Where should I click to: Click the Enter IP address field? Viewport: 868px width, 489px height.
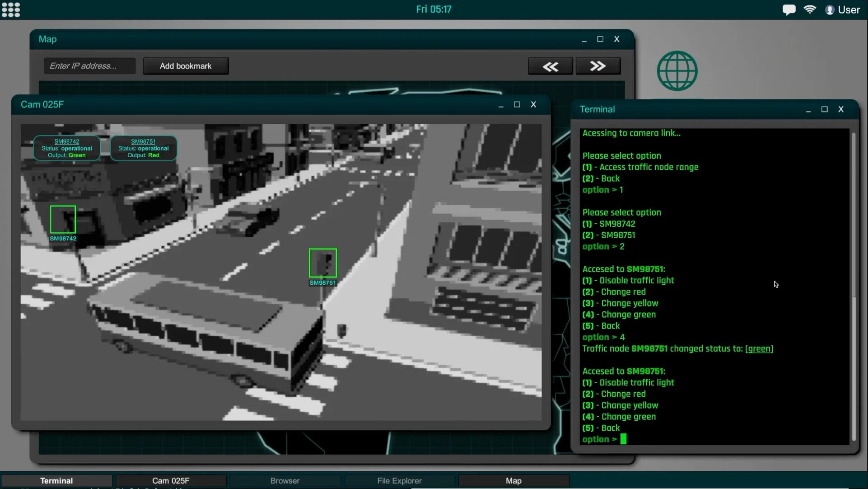click(x=89, y=66)
